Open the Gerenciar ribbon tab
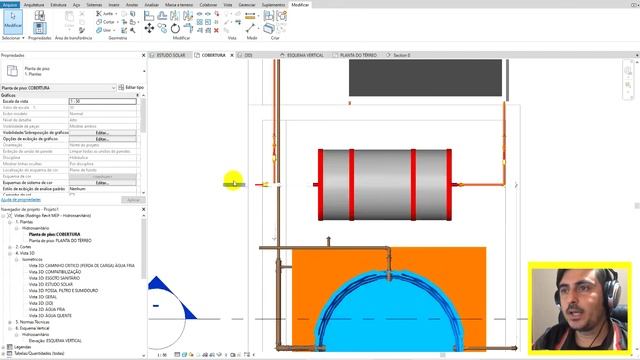Image resolution: width=640 pixels, height=360 pixels. point(247,5)
